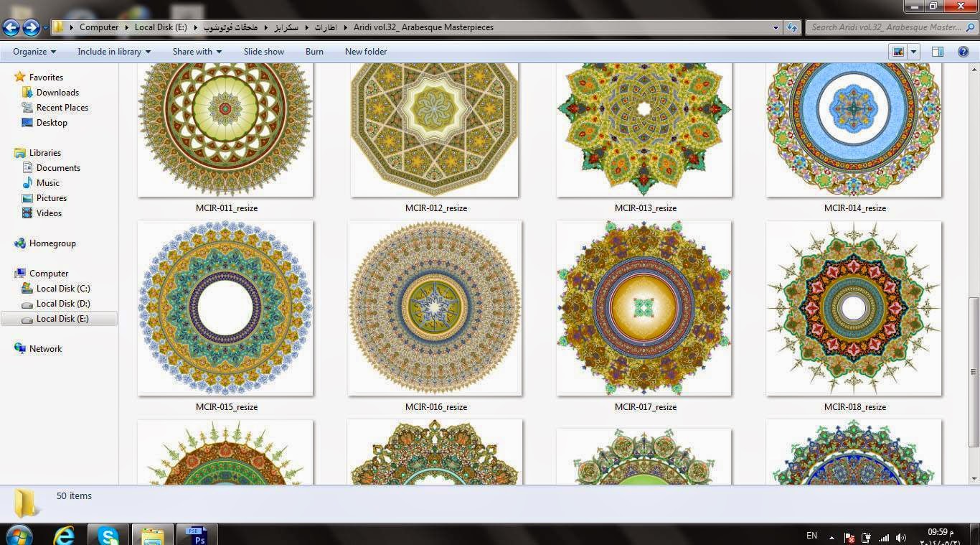
Task: Switch to Photoshop on the taskbar
Action: [197, 534]
